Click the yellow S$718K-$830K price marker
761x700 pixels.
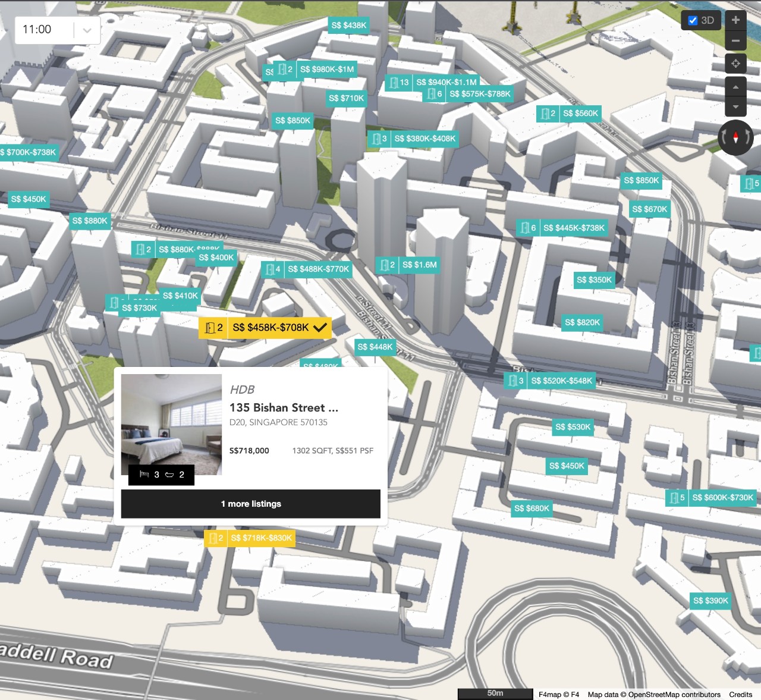(262, 538)
